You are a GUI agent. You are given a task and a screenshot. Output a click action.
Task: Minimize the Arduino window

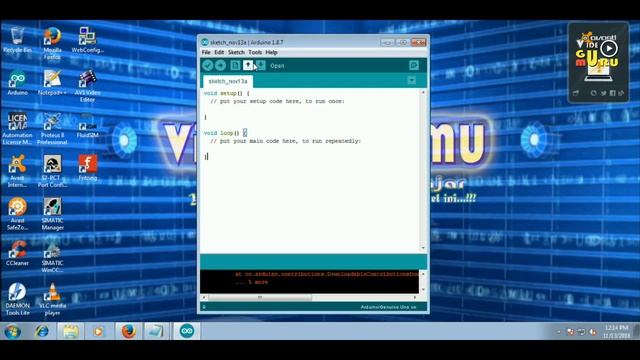click(x=387, y=42)
